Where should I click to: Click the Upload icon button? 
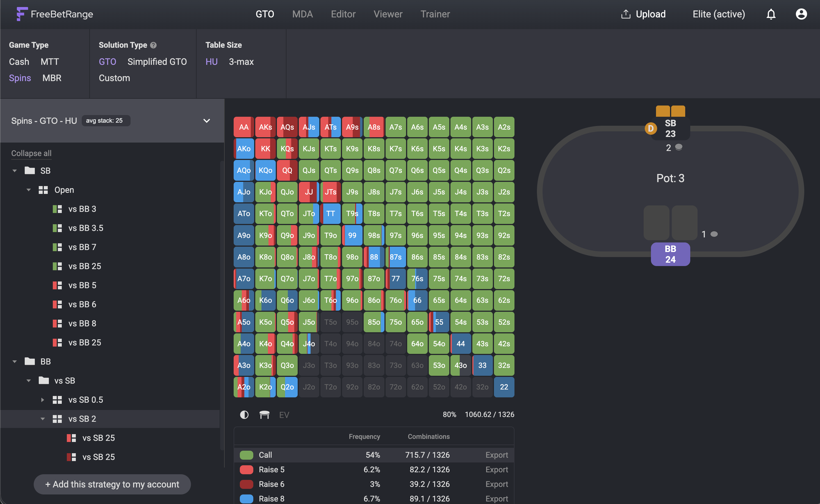click(626, 14)
